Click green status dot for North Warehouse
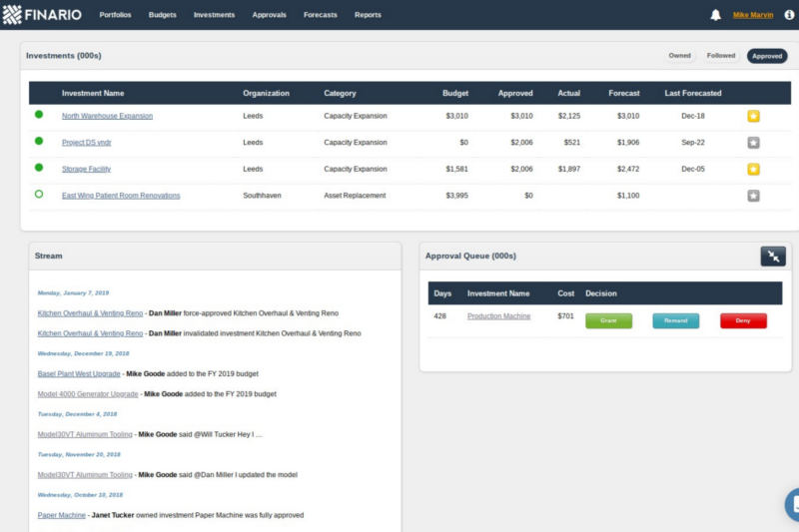Viewport: 799px width, 532px height. [x=39, y=115]
